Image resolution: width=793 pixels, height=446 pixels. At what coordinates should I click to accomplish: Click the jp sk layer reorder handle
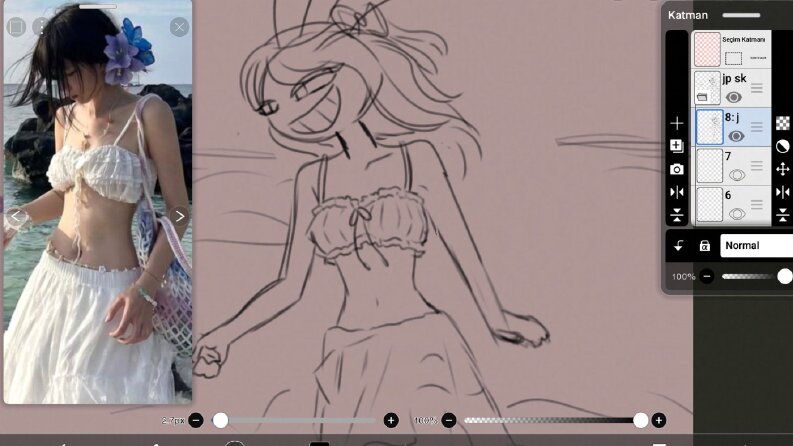(x=757, y=88)
